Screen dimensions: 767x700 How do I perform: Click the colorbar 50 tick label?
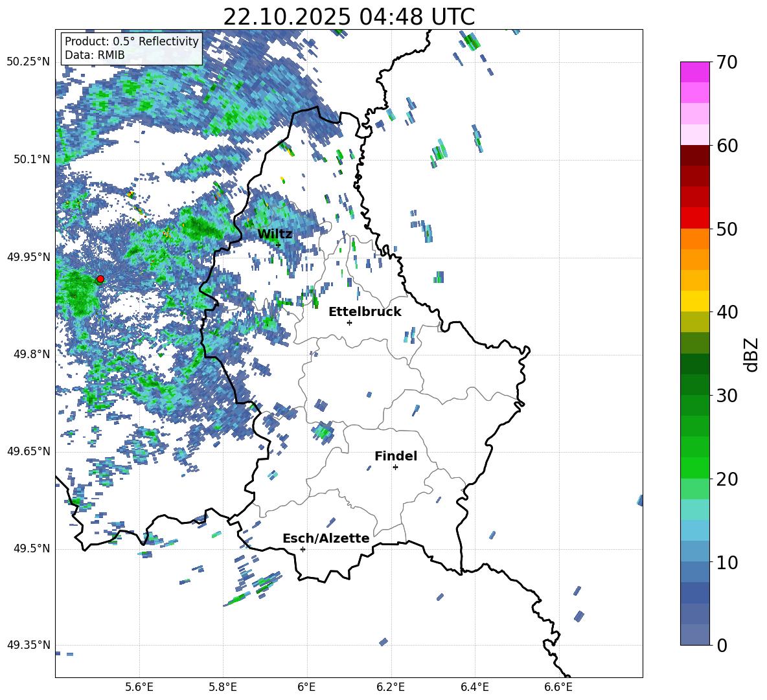pos(727,229)
